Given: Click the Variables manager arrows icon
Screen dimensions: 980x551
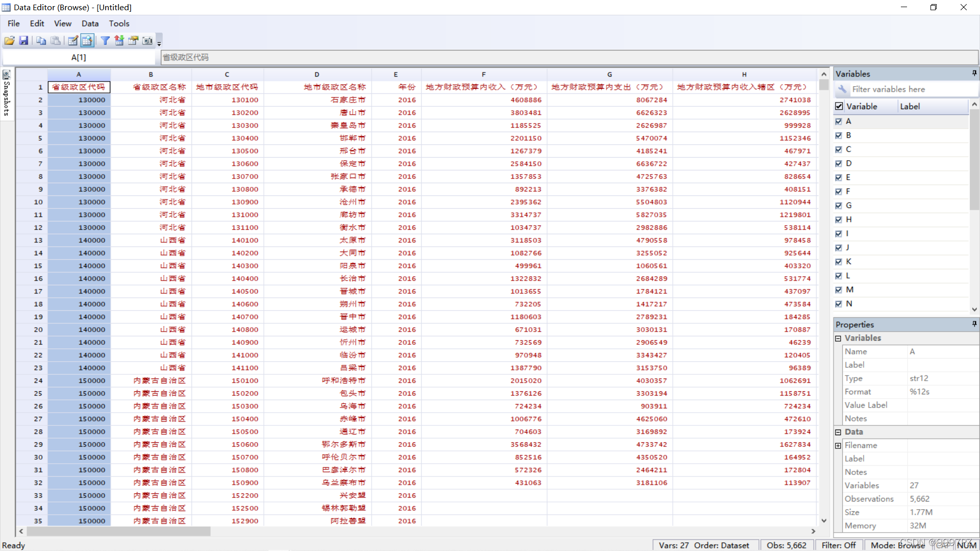Looking at the screenshot, I should pyautogui.click(x=119, y=41).
